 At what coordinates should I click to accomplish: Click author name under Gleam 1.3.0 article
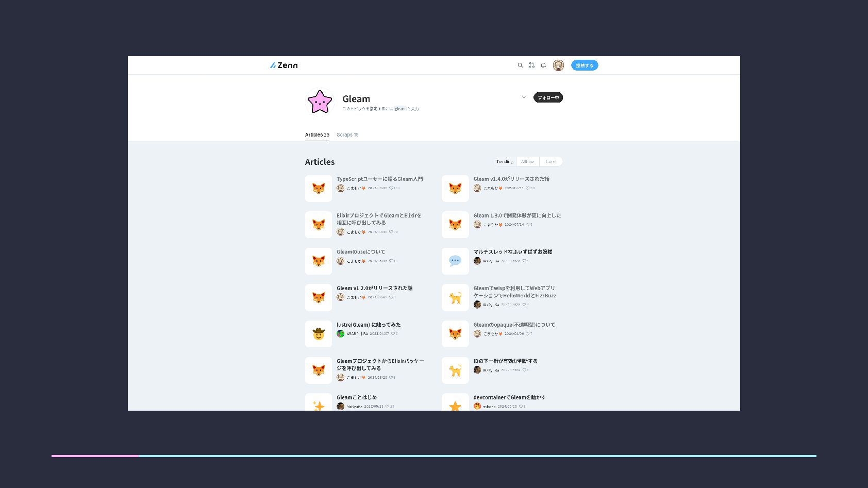(493, 225)
